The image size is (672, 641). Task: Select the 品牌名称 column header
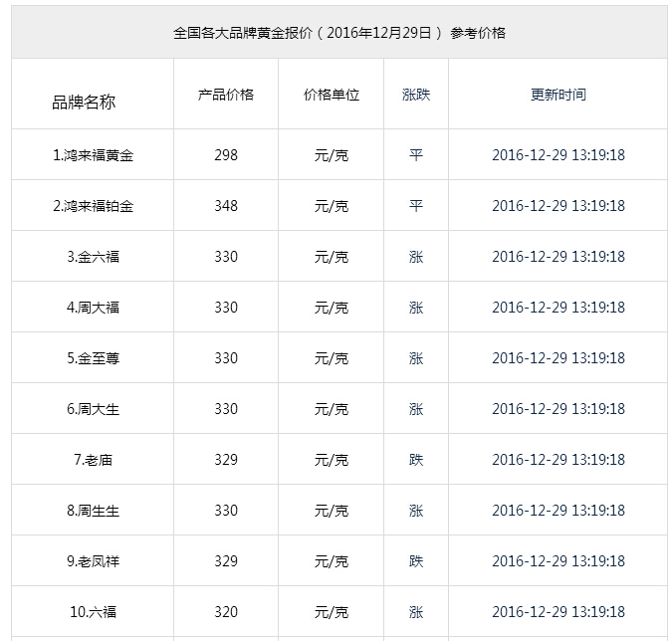click(x=84, y=102)
